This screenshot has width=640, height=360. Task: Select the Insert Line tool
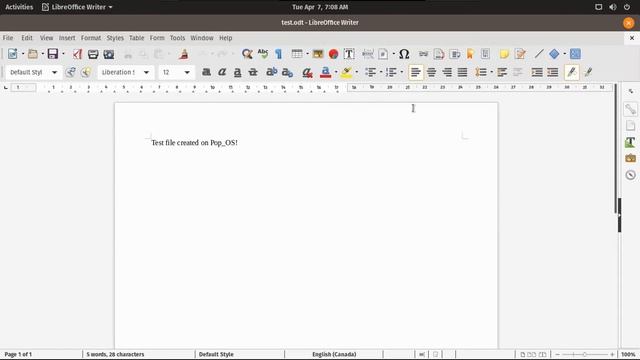pos(539,54)
